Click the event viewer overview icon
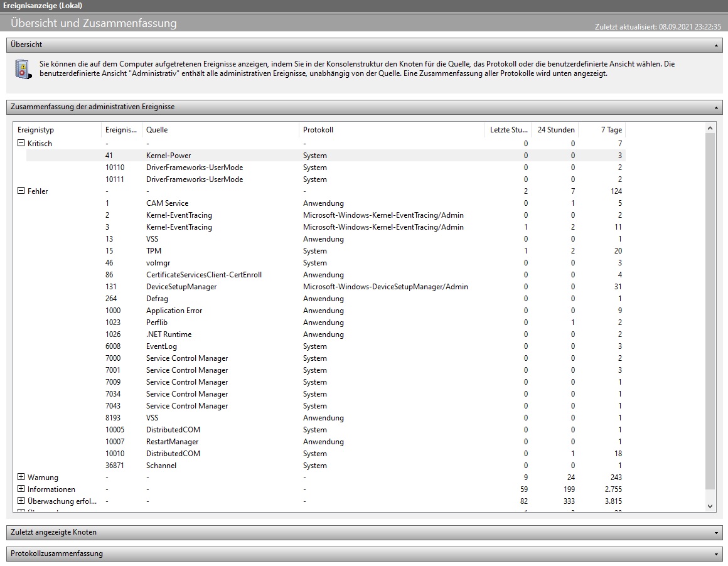 pyautogui.click(x=23, y=69)
